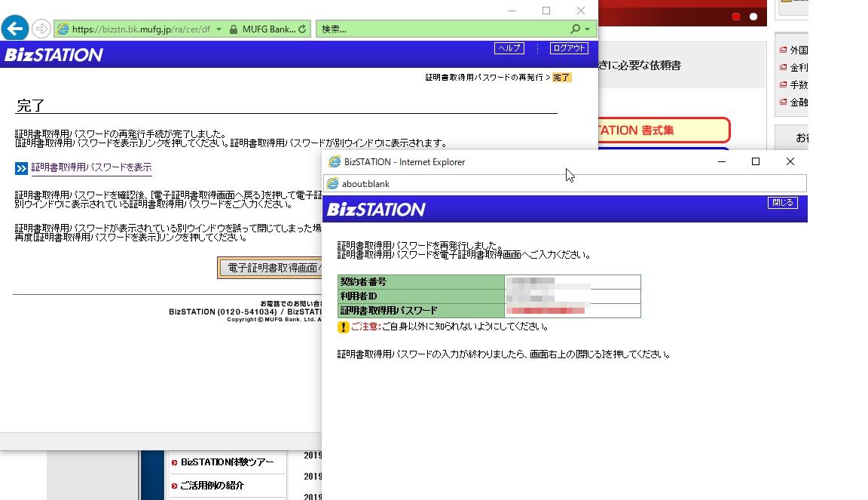Click the BizSTATION logo in popup window
This screenshot has height=500, width=868.
(377, 209)
